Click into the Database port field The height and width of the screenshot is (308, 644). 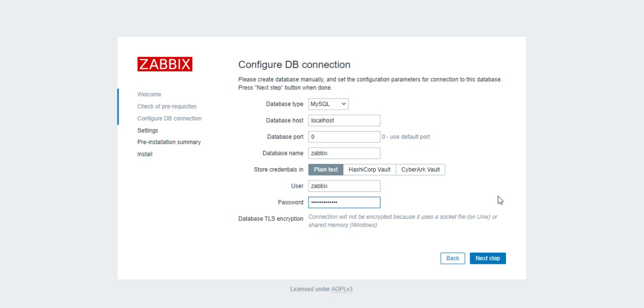tap(344, 137)
